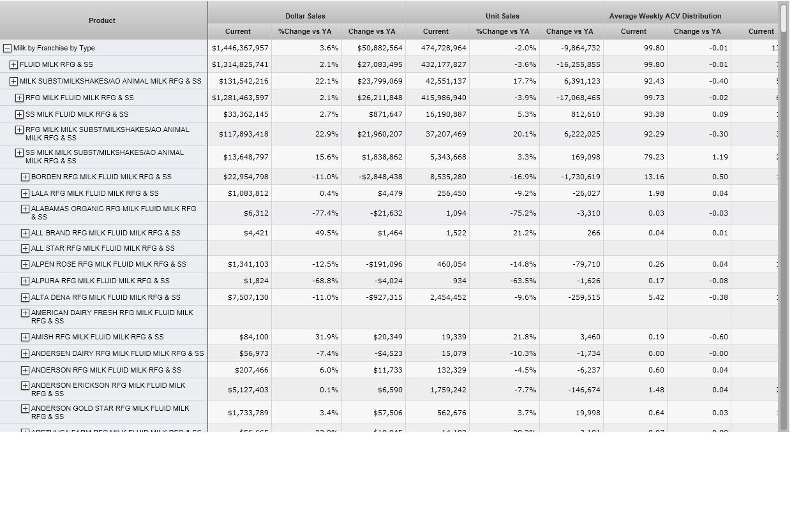Click the Dollar Sales group header

(x=305, y=16)
